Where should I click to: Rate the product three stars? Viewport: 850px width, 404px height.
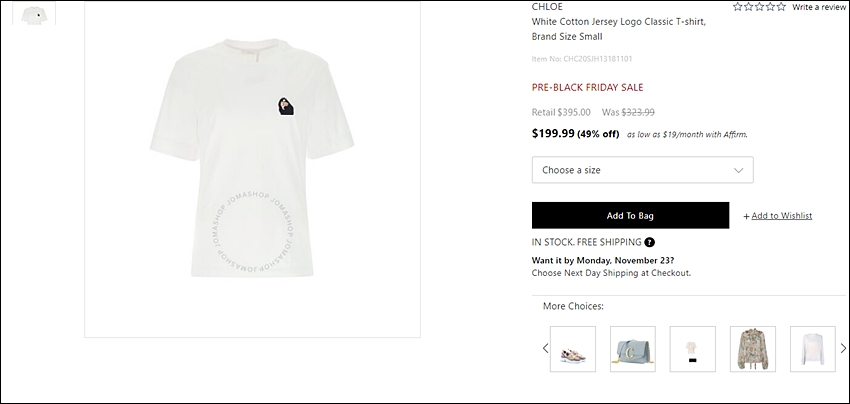click(759, 7)
